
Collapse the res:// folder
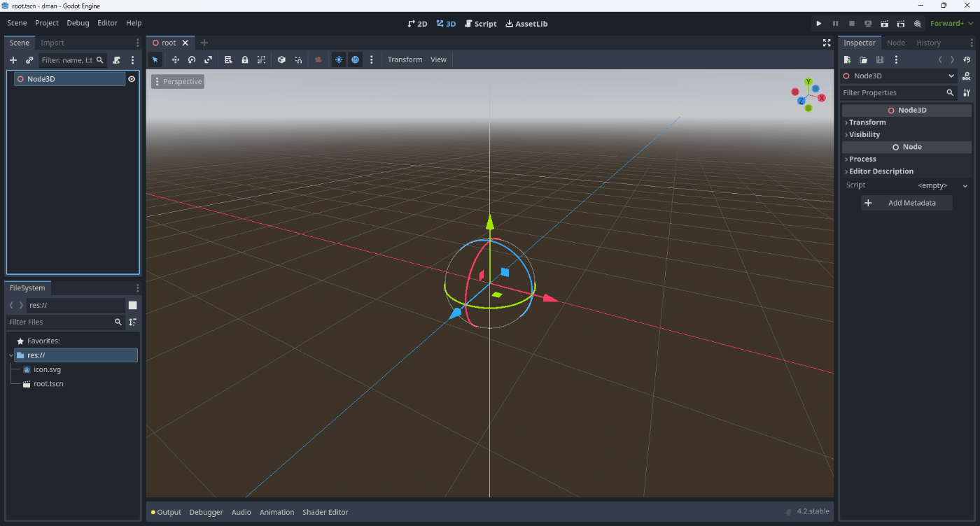point(11,355)
